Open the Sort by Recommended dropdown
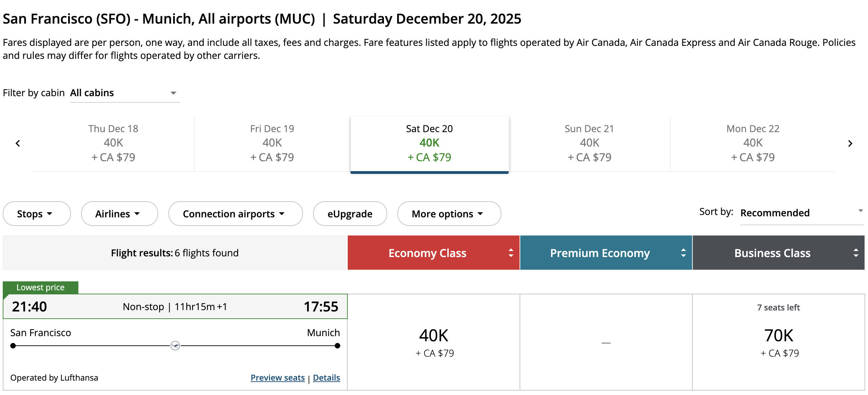Screen dimensions: 868x395 point(802,213)
